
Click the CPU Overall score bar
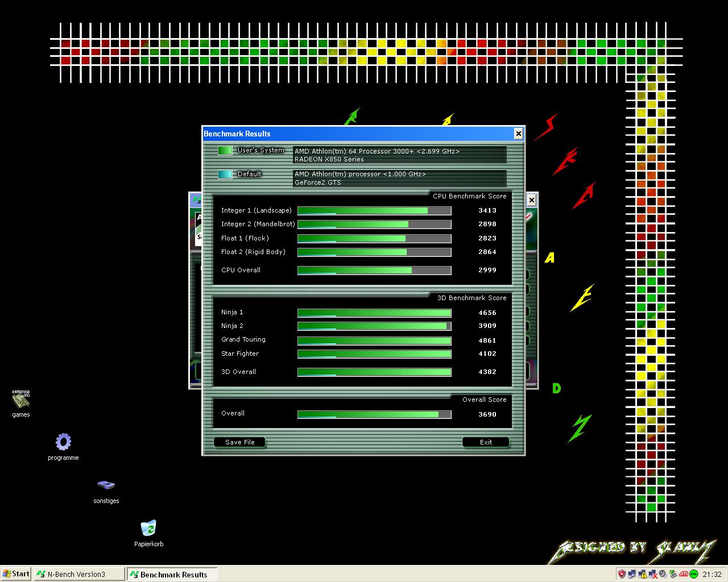[x=374, y=271]
